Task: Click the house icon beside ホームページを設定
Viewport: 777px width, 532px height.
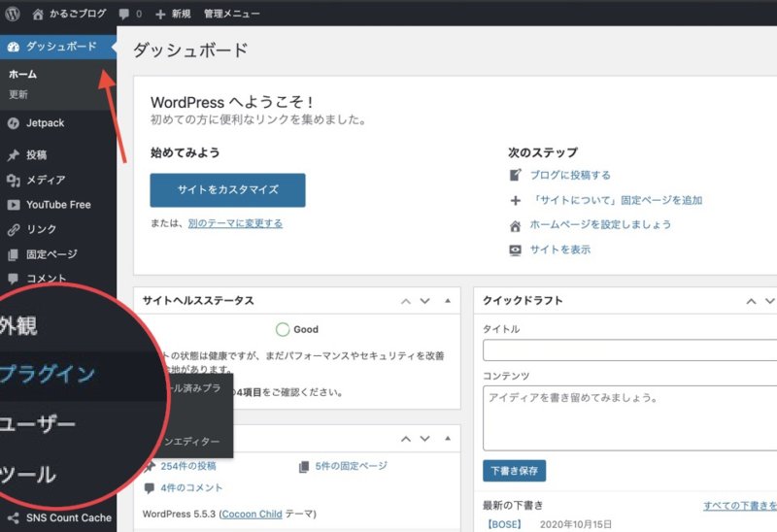Action: (x=516, y=226)
